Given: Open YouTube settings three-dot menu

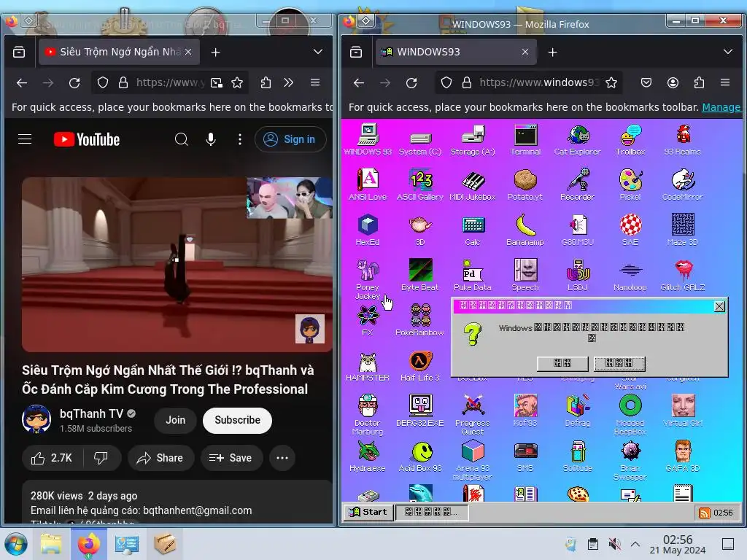Looking at the screenshot, I should pos(239,139).
